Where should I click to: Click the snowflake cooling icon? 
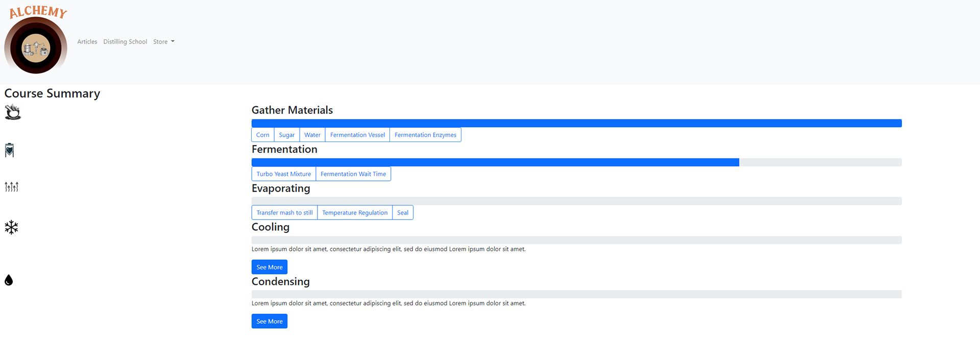(11, 227)
